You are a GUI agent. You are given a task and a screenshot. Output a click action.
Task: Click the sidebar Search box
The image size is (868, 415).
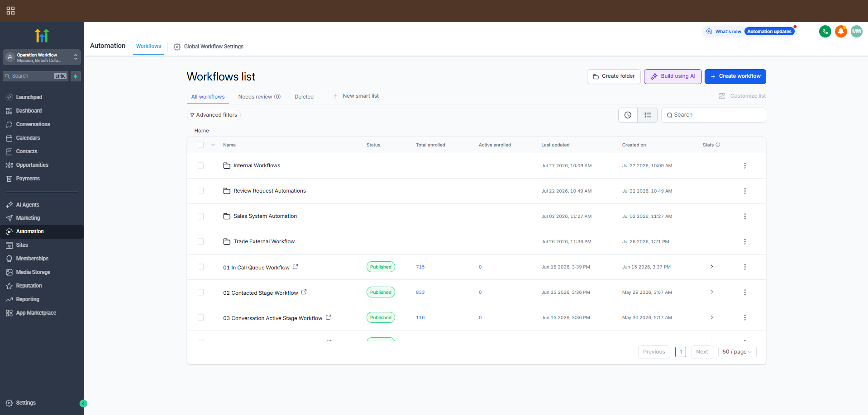tap(35, 76)
